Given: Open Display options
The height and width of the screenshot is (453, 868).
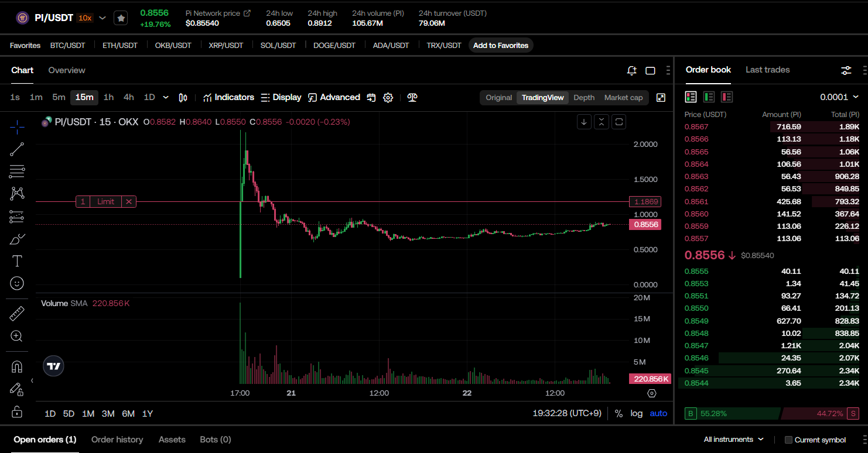Looking at the screenshot, I should (x=281, y=98).
